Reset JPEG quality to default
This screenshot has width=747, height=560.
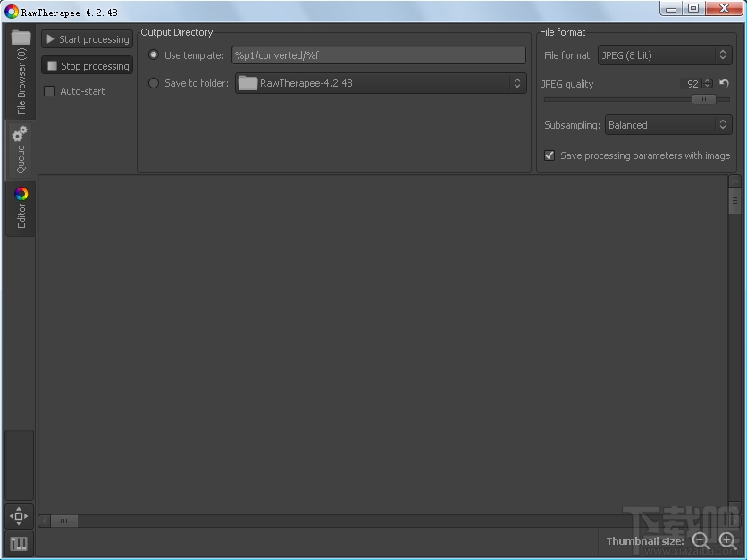(724, 83)
